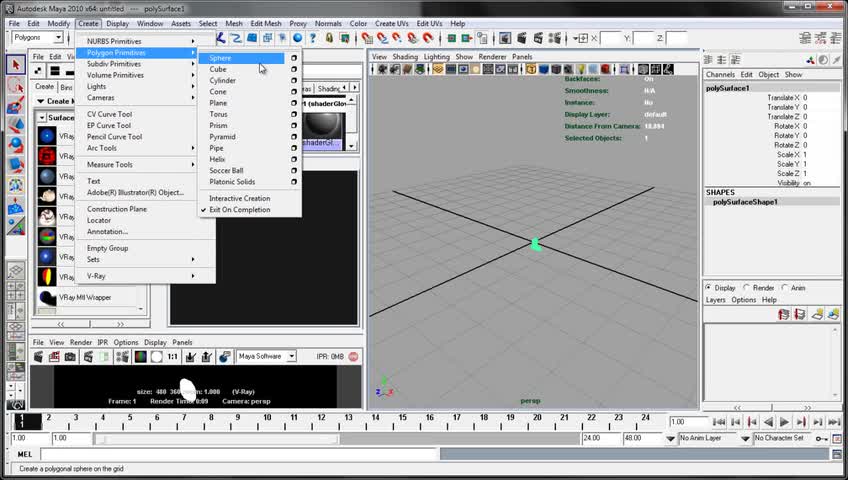Click the MEL command line input

tap(240, 455)
